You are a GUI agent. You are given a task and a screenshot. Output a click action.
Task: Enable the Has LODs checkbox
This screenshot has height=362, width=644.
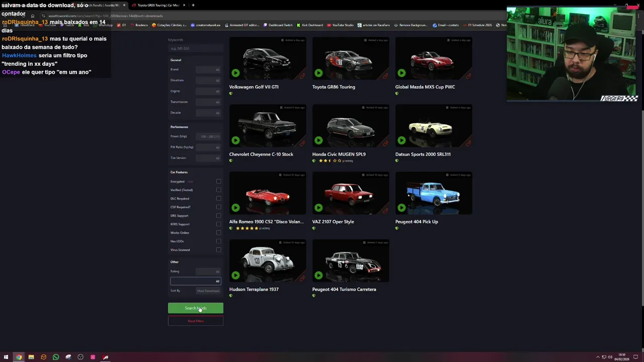click(x=218, y=241)
